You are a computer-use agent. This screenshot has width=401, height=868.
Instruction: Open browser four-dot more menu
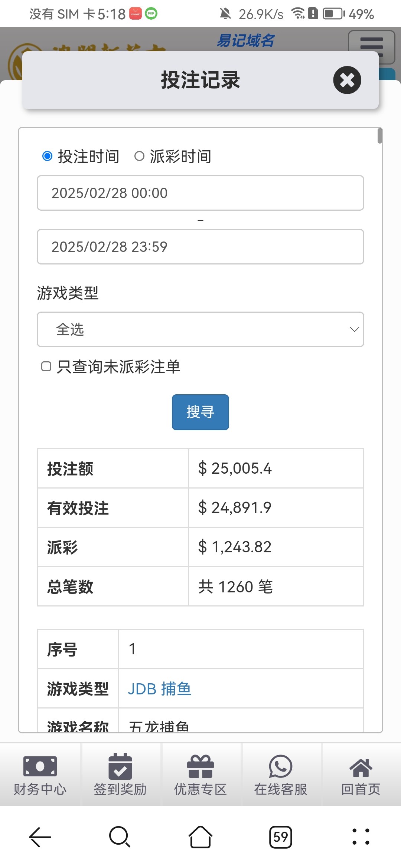click(x=361, y=837)
